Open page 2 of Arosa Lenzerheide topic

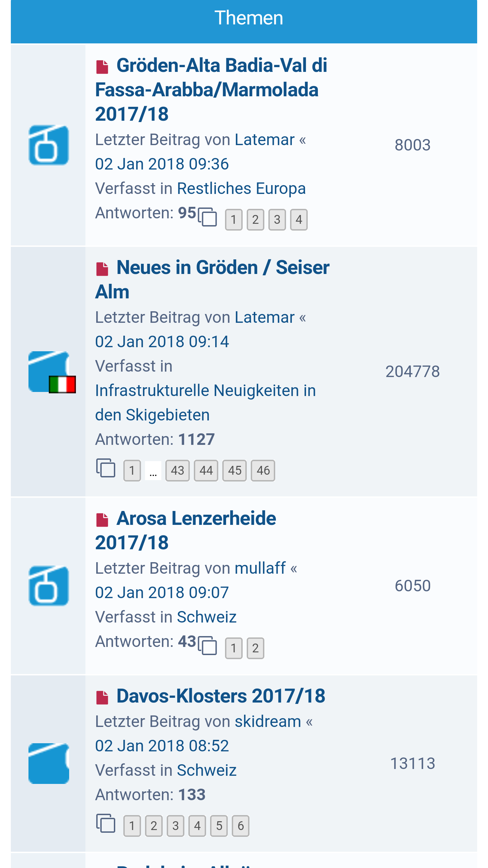pos(255,648)
